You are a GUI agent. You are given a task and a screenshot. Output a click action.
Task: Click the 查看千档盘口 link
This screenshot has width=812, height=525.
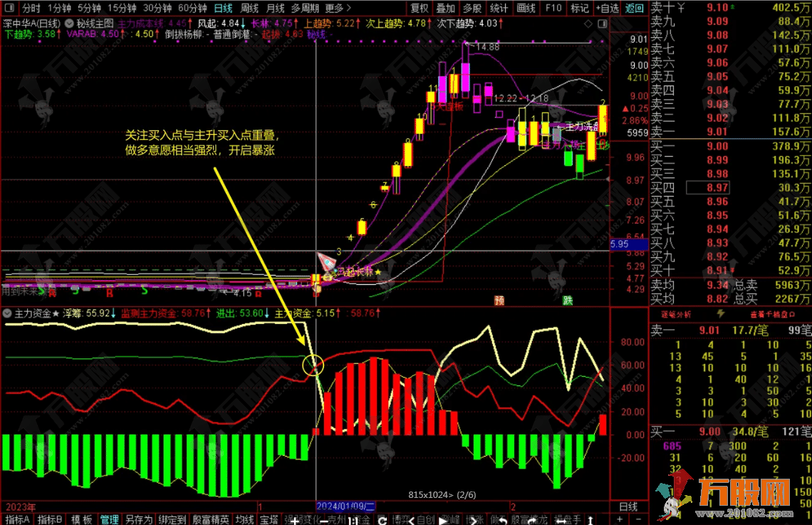pos(772,314)
